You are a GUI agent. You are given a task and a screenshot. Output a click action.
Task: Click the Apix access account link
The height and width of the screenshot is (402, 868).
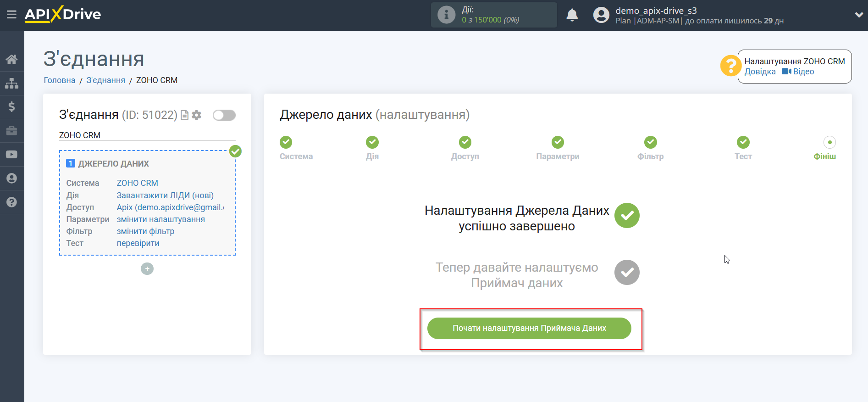(x=170, y=207)
